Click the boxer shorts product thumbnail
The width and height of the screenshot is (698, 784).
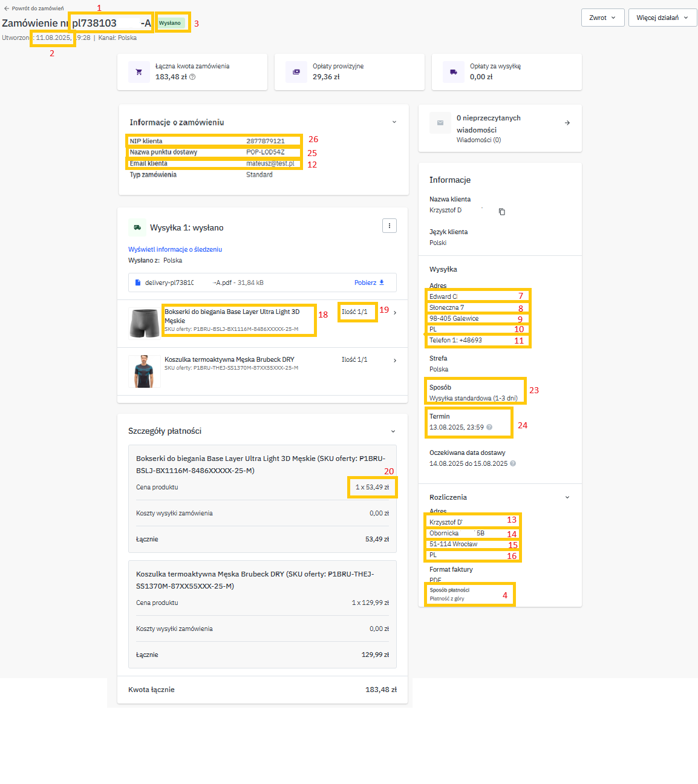pos(145,322)
